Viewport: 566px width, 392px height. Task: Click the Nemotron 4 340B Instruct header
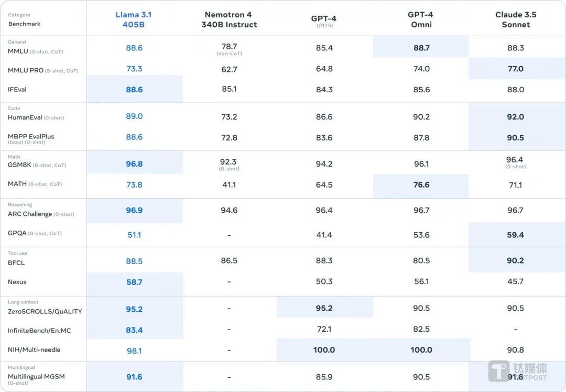pyautogui.click(x=229, y=19)
